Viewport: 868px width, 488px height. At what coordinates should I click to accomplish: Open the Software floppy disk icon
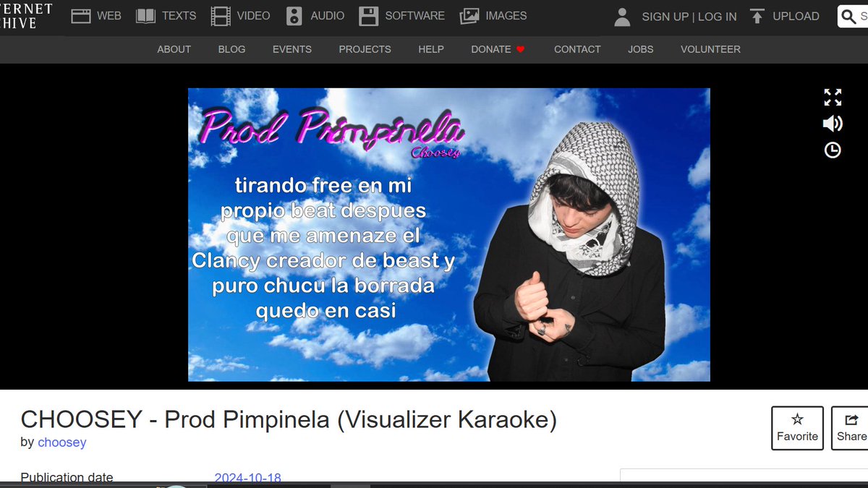pyautogui.click(x=369, y=16)
